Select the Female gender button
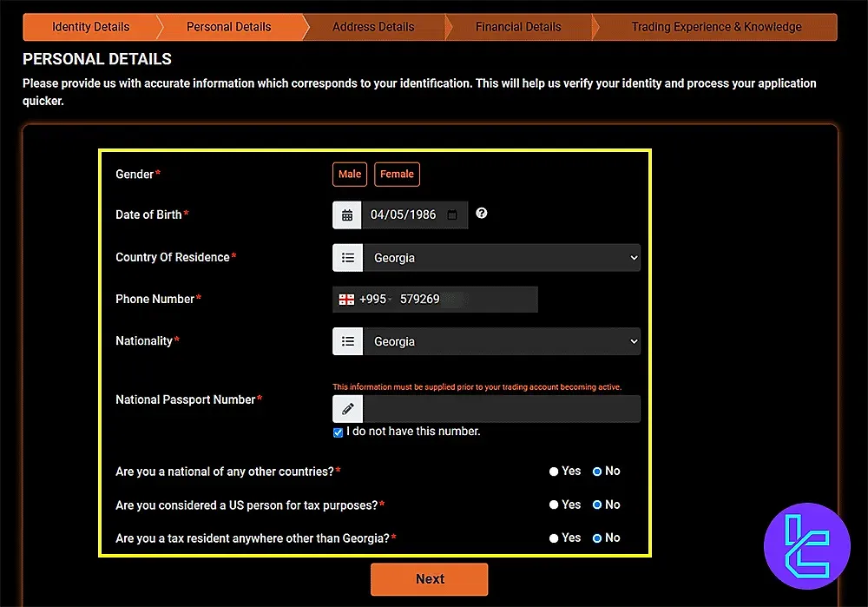This screenshot has width=868, height=607. [x=397, y=175]
